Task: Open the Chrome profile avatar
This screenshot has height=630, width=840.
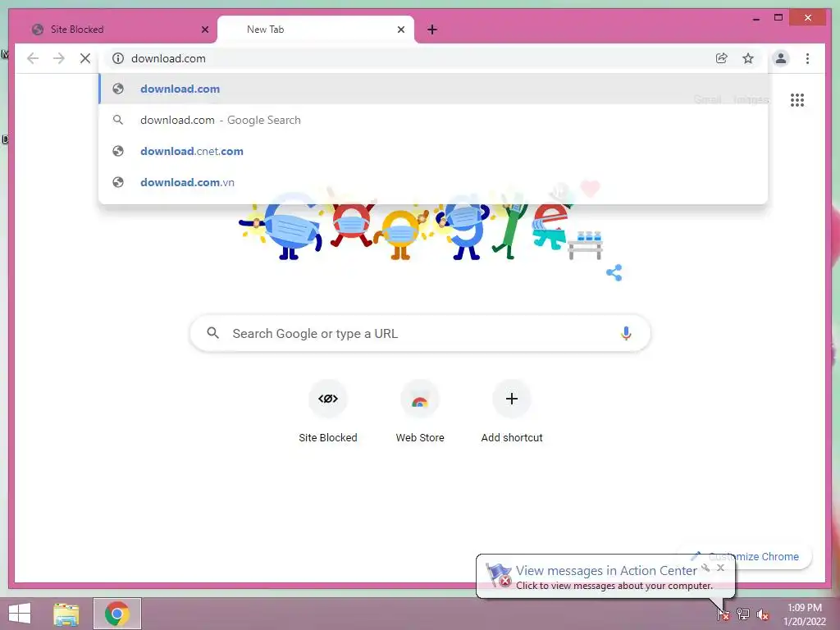Action: [781, 58]
